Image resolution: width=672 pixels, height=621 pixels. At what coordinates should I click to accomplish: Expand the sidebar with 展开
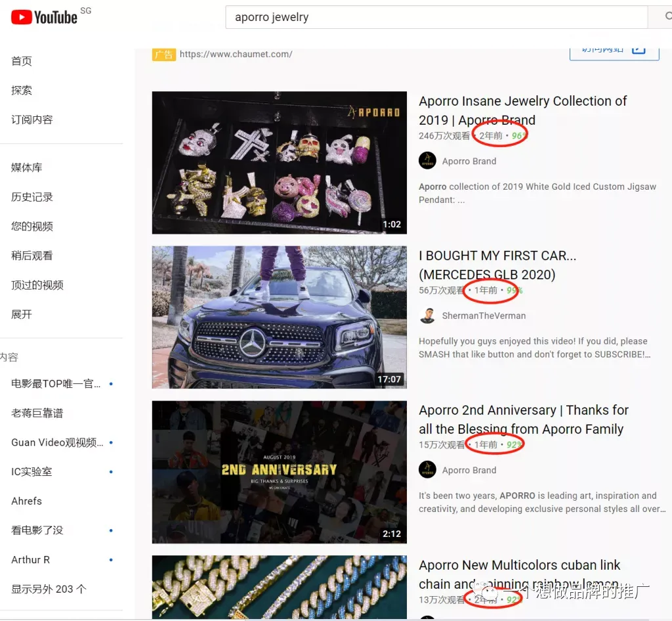[22, 314]
